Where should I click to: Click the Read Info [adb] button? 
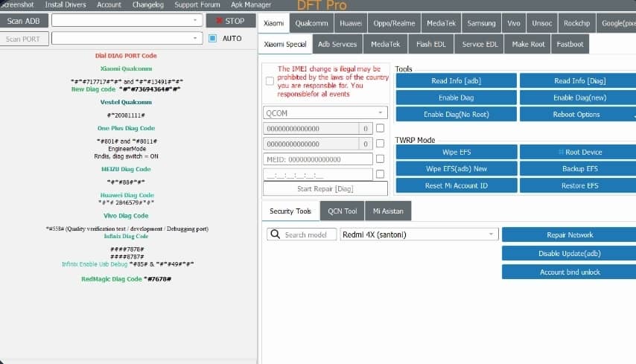pos(456,80)
